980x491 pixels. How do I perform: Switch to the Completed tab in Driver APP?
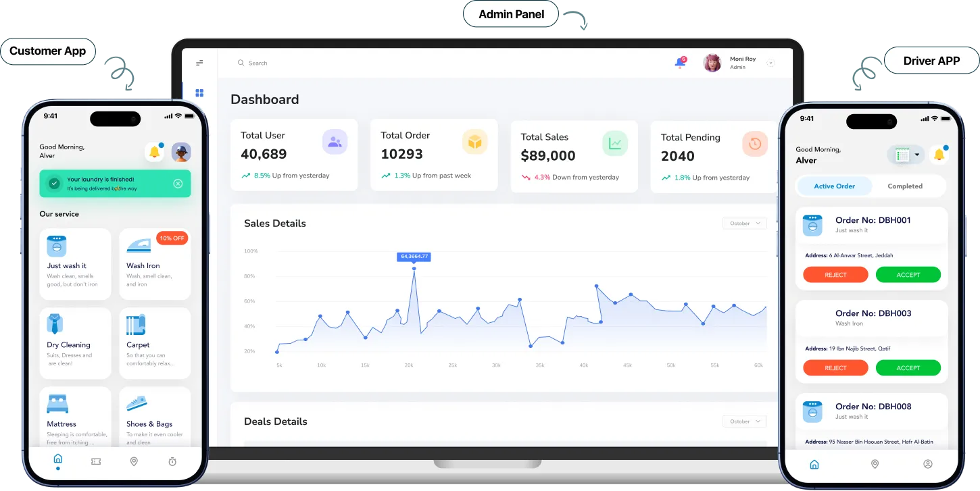coord(905,186)
